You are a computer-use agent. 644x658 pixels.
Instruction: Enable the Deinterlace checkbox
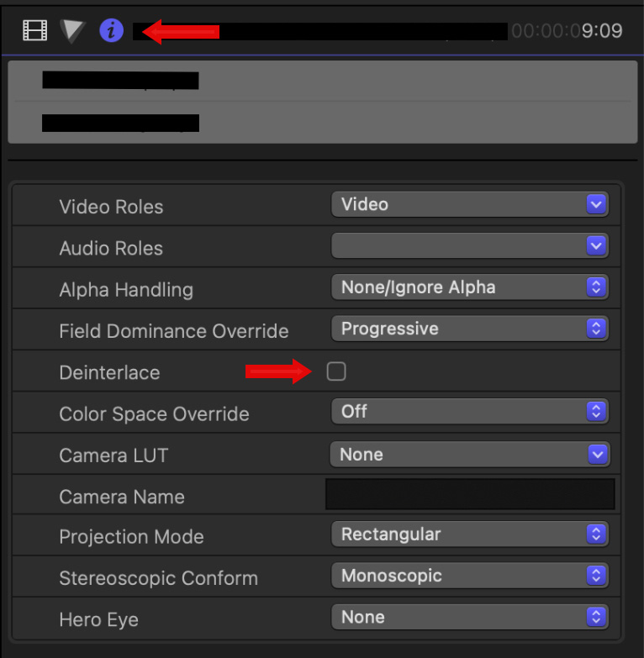[x=336, y=371]
